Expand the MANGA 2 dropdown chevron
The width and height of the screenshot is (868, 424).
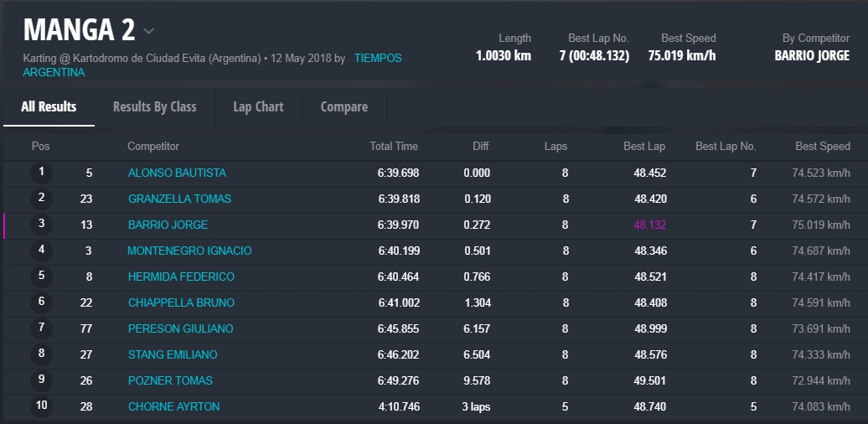click(148, 32)
